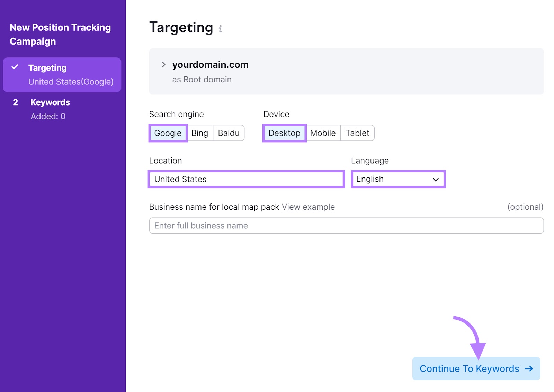Click the yourdomain.com root domain entry
Viewport: 554px width, 392px height.
210,64
